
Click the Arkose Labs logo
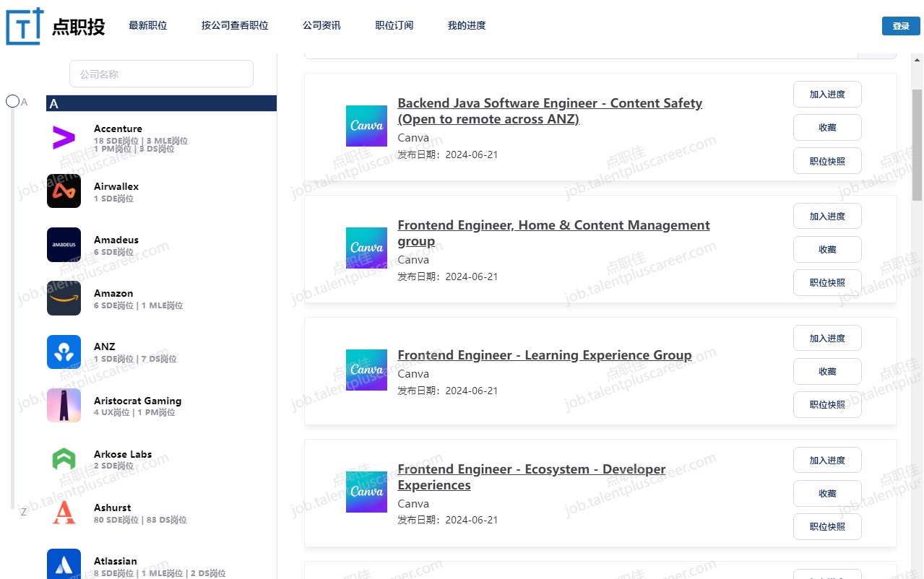[64, 458]
